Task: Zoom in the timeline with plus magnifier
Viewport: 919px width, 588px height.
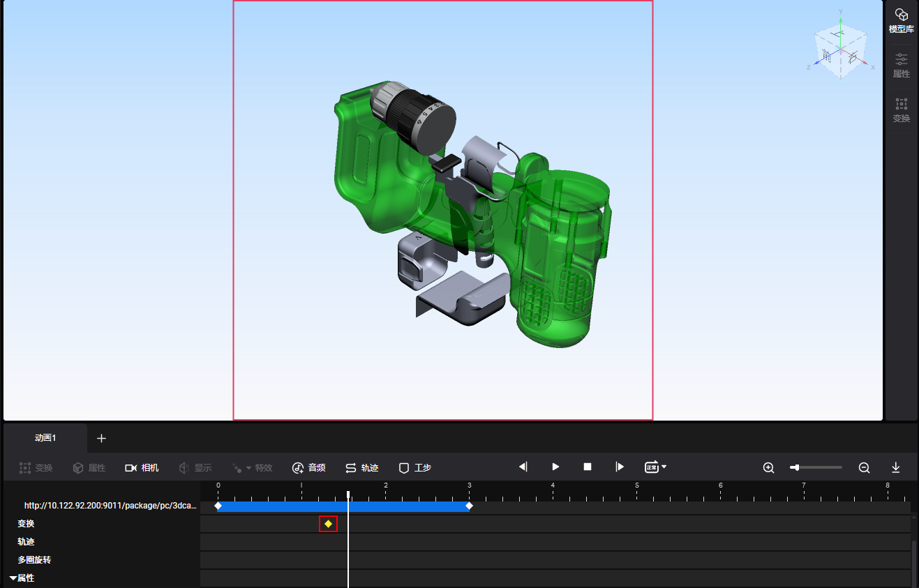Action: click(768, 467)
